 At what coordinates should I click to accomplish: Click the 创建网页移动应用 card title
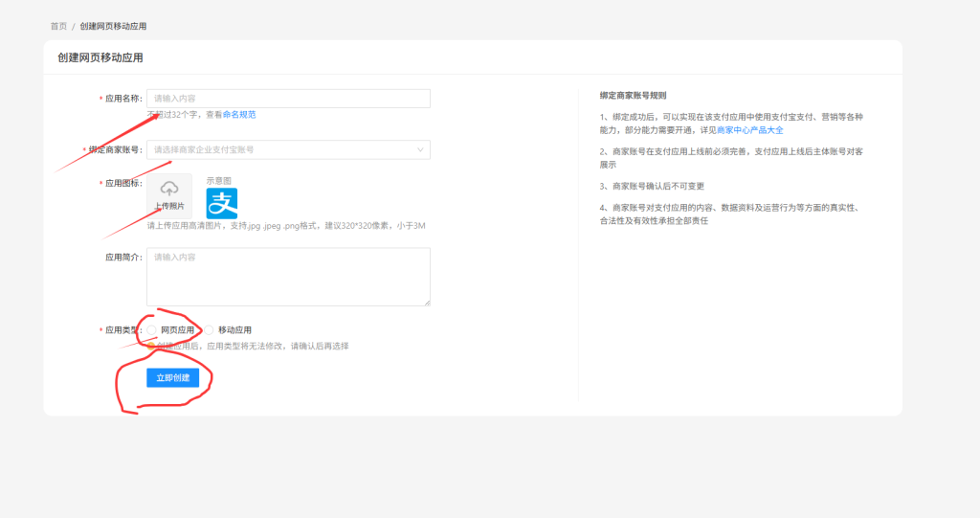tap(100, 57)
